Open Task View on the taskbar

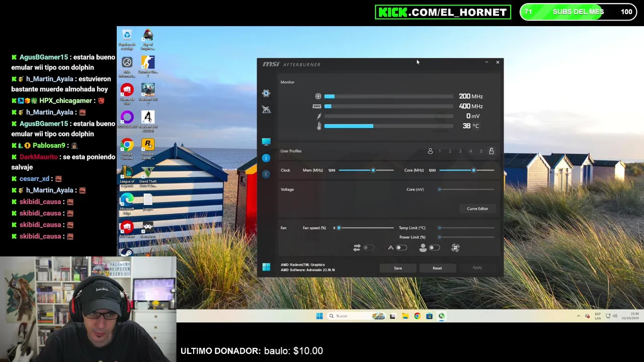point(392,316)
